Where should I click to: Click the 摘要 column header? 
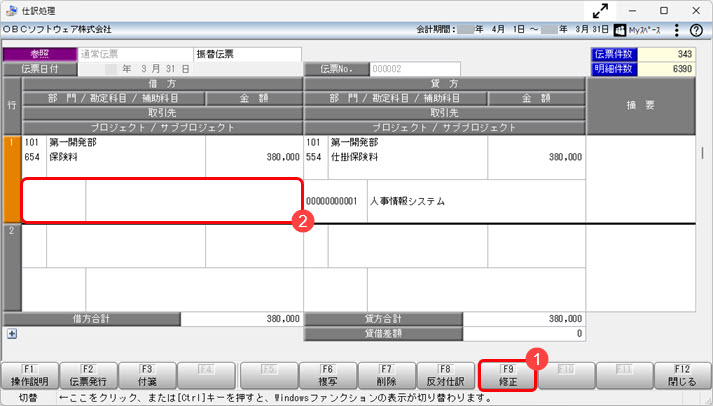641,105
